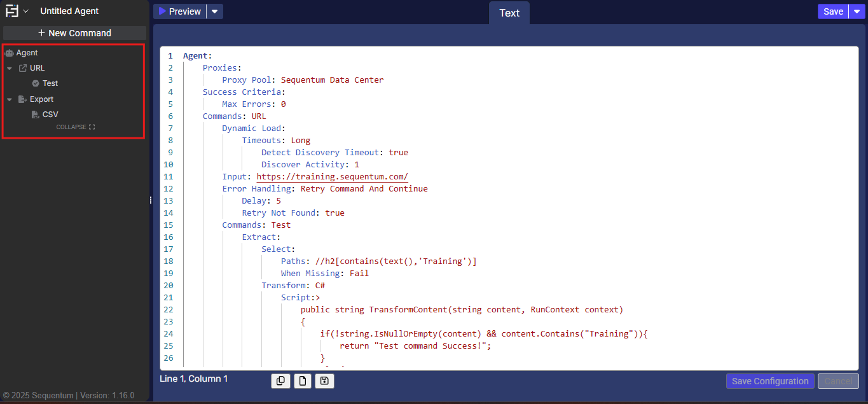Select the CSV export item
868x404 pixels.
coord(50,115)
